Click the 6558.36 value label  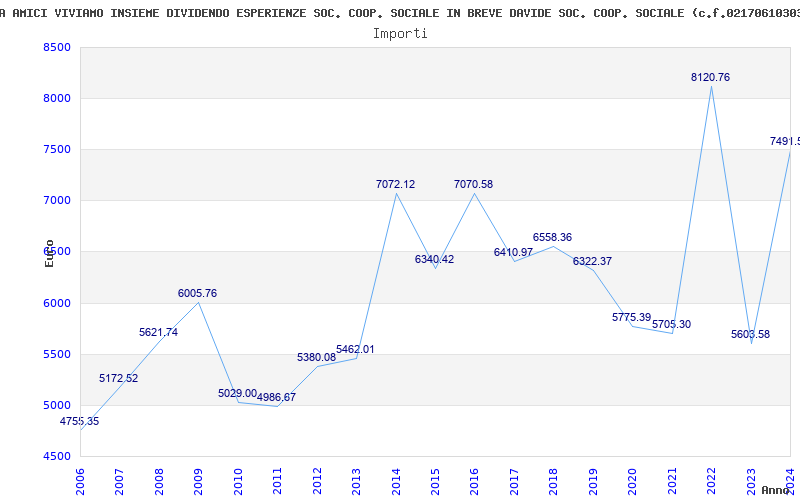(552, 237)
